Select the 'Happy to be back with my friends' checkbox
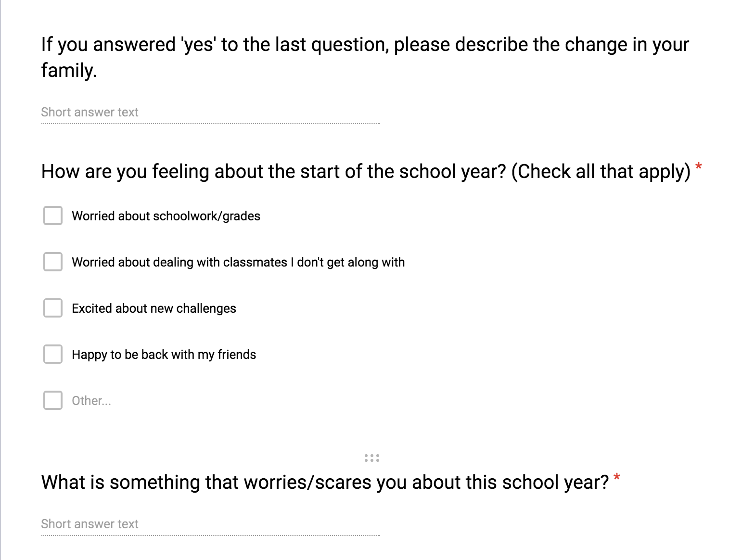This screenshot has height=560, width=742. (53, 355)
